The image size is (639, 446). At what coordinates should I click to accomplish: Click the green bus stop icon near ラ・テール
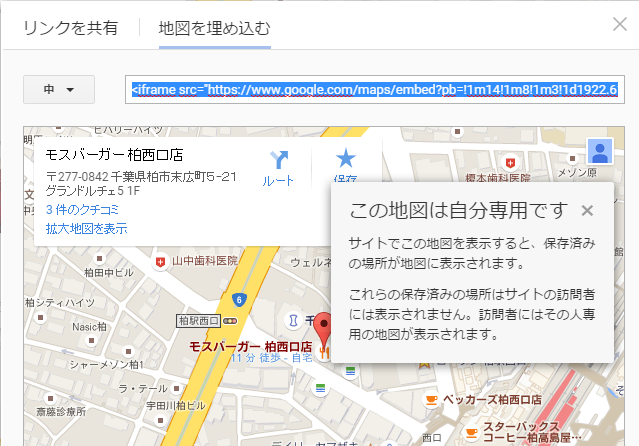[321, 388]
